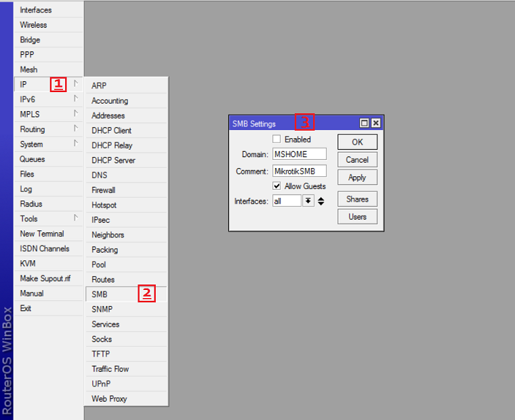Select Firewall from the IP submenu

(104, 190)
